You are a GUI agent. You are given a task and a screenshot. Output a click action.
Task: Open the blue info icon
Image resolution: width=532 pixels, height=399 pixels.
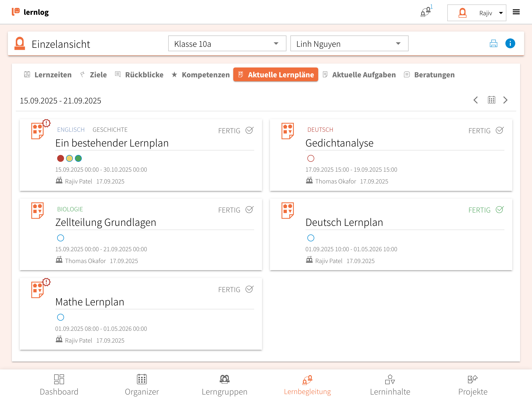tap(510, 44)
